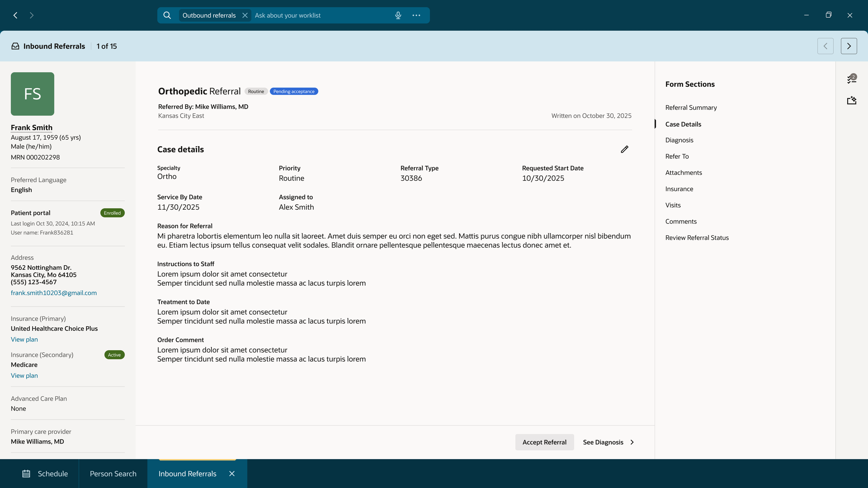Click the search magnifier icon

pyautogui.click(x=167, y=15)
